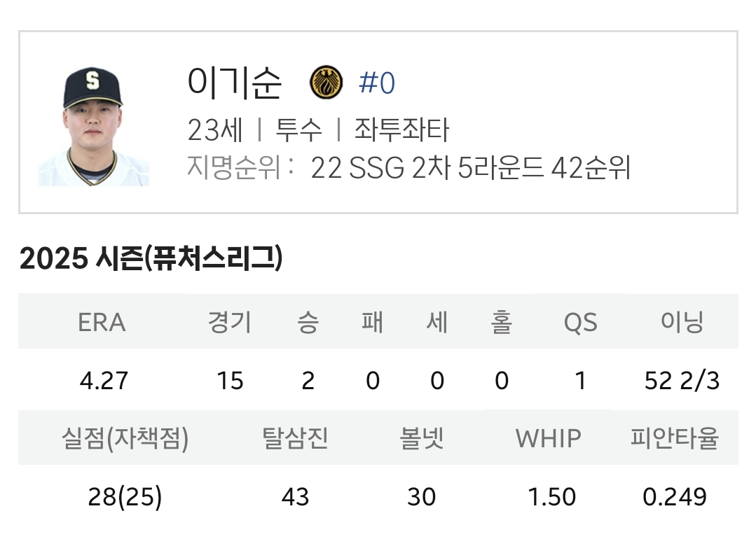The width and height of the screenshot is (756, 539).
Task: Click the 경기 column header
Action: click(230, 322)
